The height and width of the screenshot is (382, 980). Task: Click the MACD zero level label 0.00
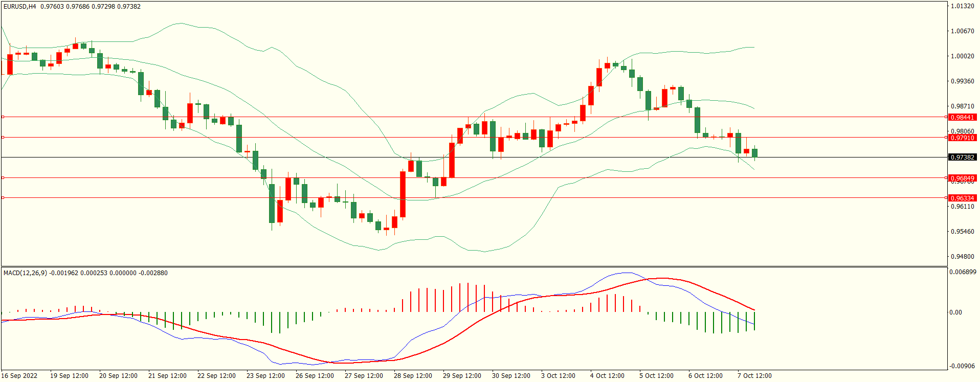pyautogui.click(x=955, y=312)
